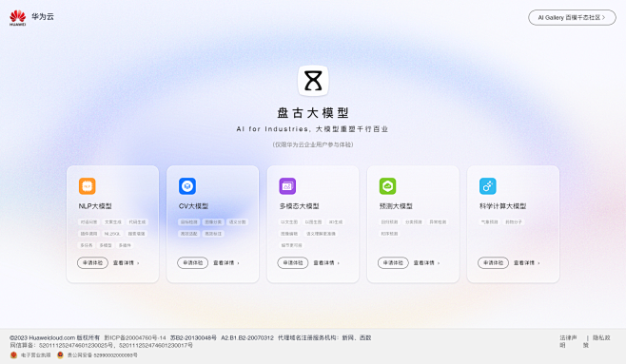Click the green 预测大模型 icon
This screenshot has width=626, height=364.
[x=387, y=186]
